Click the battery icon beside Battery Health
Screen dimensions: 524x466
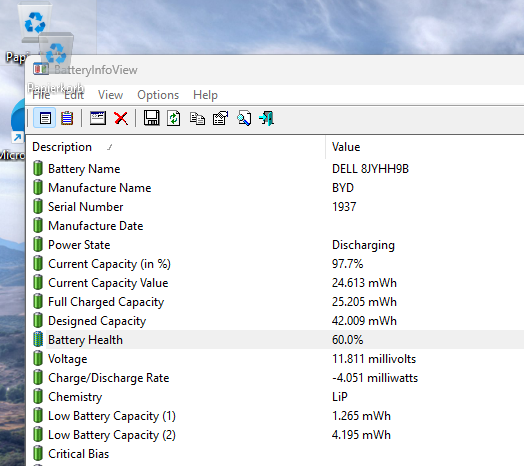click(38, 339)
